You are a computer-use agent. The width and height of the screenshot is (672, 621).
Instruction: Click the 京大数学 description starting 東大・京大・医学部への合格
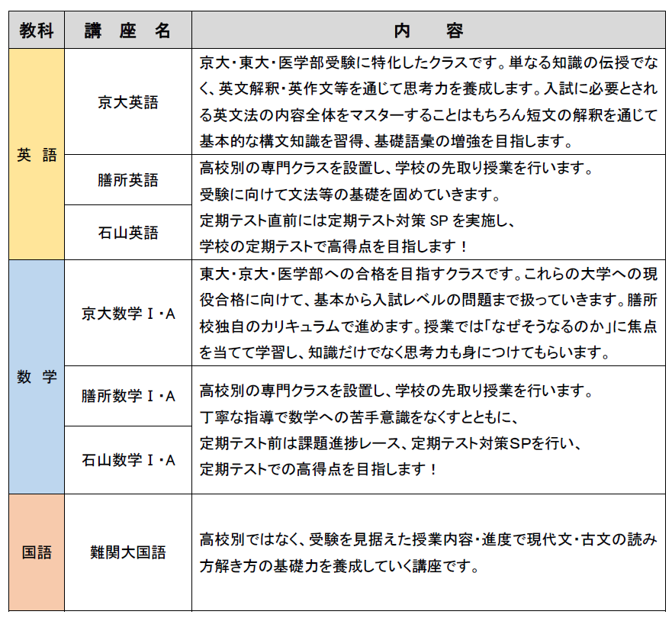click(x=428, y=313)
